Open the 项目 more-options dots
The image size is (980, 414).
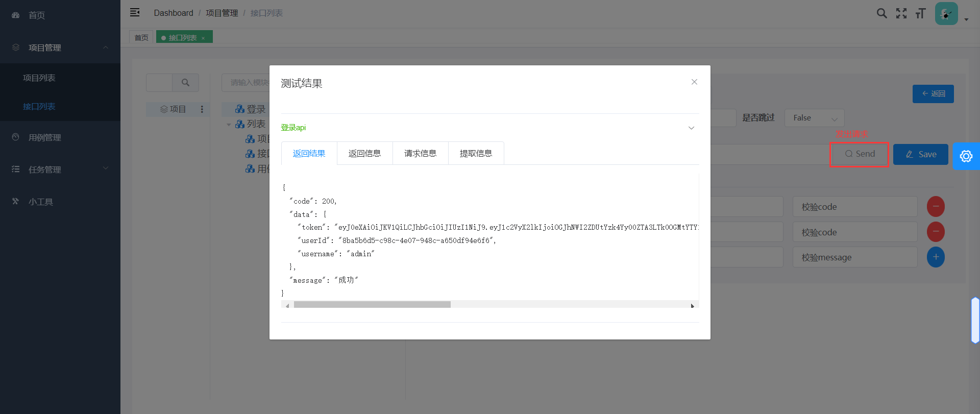[202, 109]
